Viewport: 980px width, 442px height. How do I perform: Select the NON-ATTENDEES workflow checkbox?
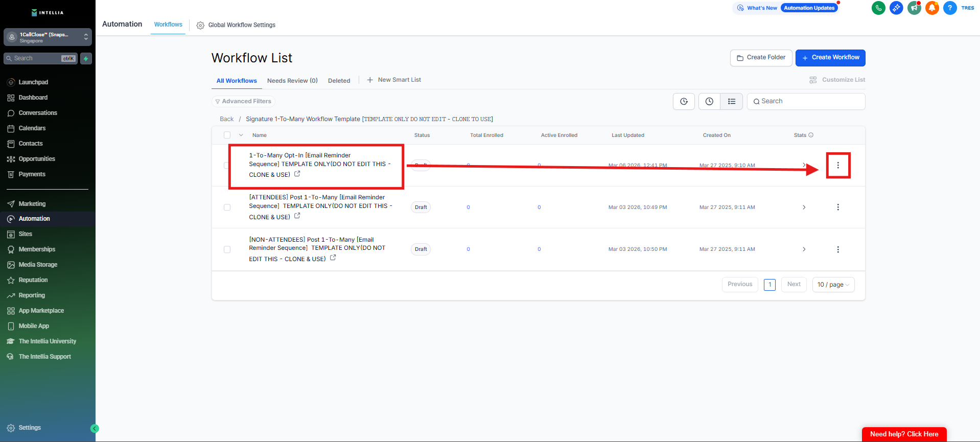[x=227, y=249]
